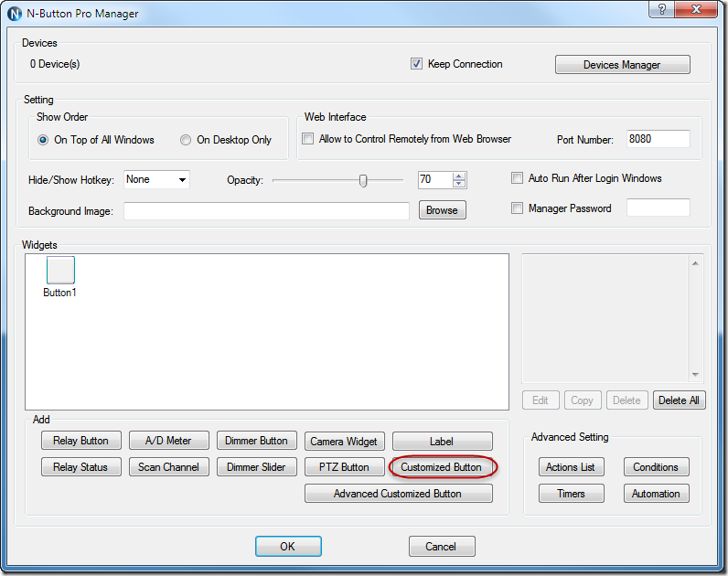This screenshot has height=576, width=728.
Task: Click the Background Image path field
Action: 266,210
